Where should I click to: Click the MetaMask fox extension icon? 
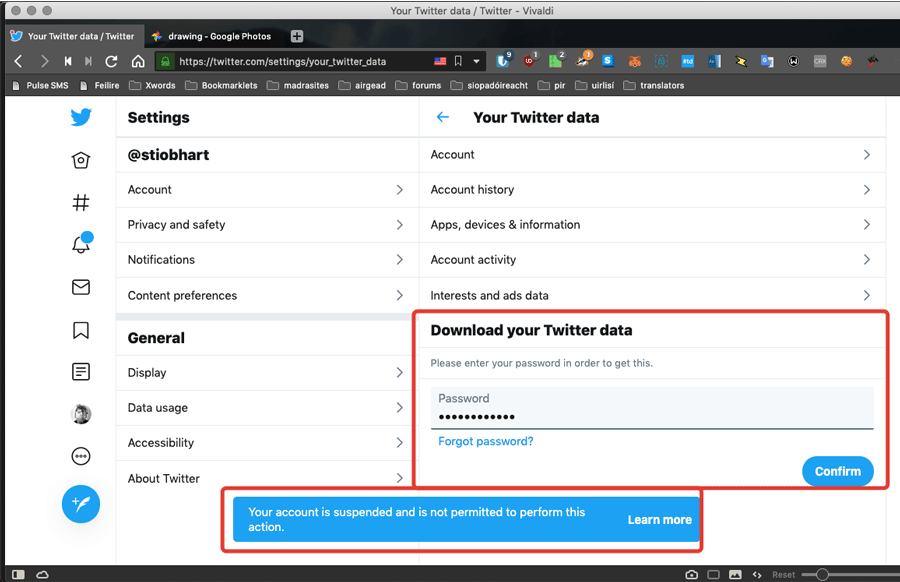coord(635,61)
